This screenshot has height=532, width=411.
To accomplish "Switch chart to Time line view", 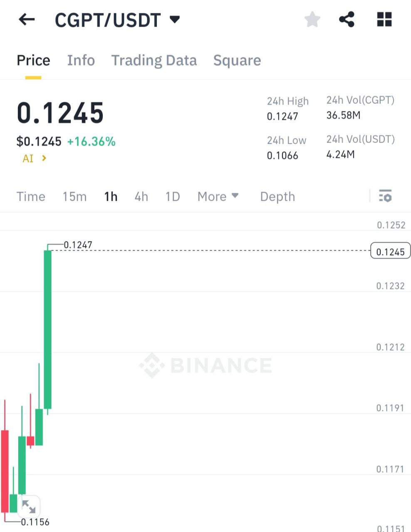I will point(31,196).
